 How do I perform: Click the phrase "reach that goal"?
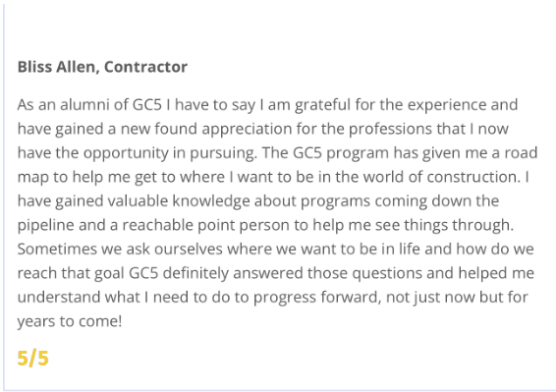(x=71, y=273)
